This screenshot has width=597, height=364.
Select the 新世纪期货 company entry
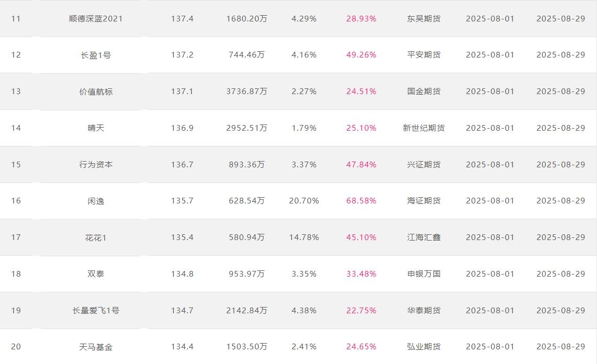pyautogui.click(x=424, y=128)
